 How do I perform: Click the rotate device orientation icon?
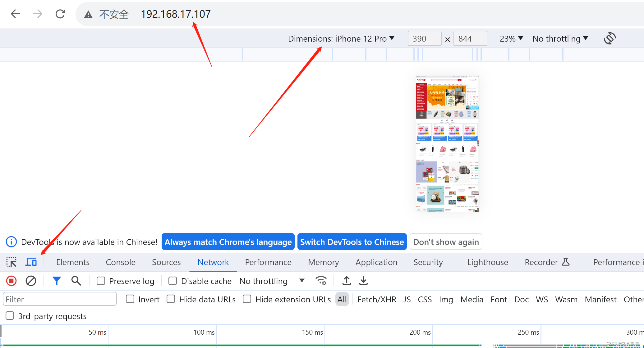pyautogui.click(x=609, y=38)
